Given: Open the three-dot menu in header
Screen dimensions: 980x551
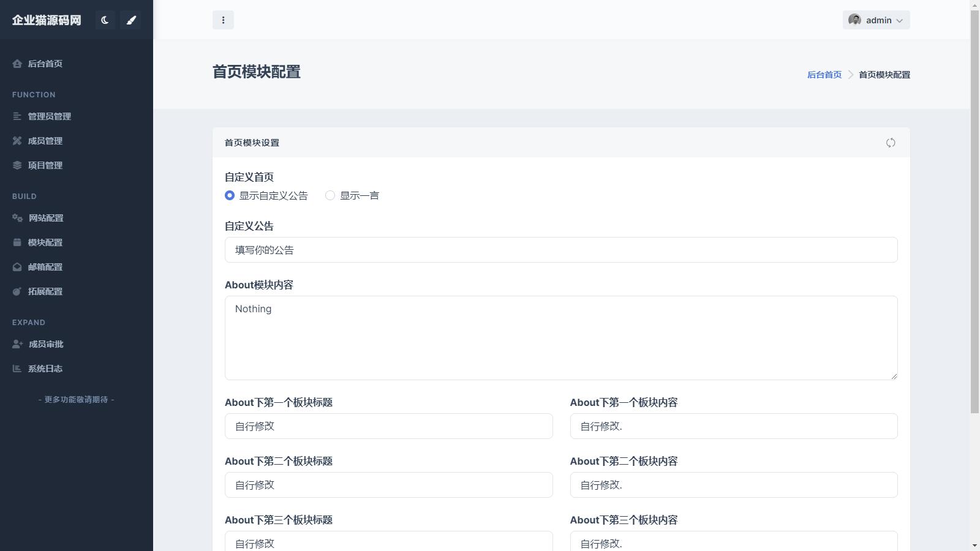Looking at the screenshot, I should (x=223, y=20).
